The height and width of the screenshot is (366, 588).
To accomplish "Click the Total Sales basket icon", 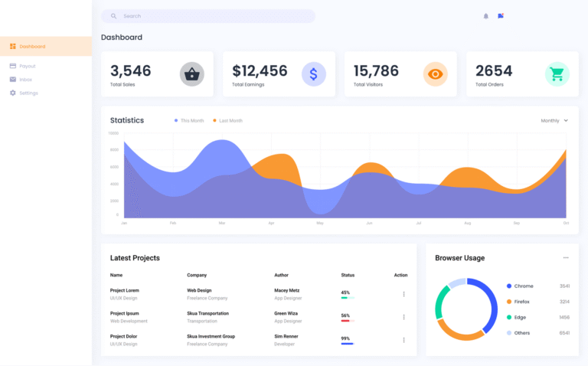I will (191, 74).
